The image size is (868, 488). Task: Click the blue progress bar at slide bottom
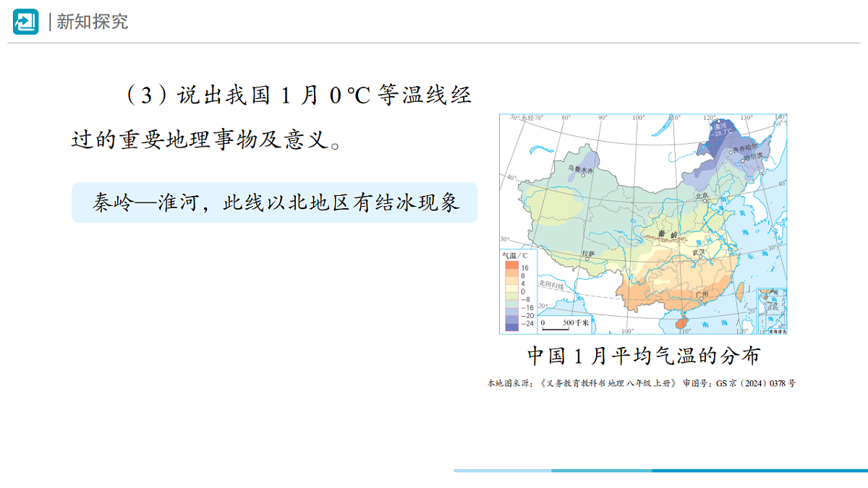click(660, 471)
